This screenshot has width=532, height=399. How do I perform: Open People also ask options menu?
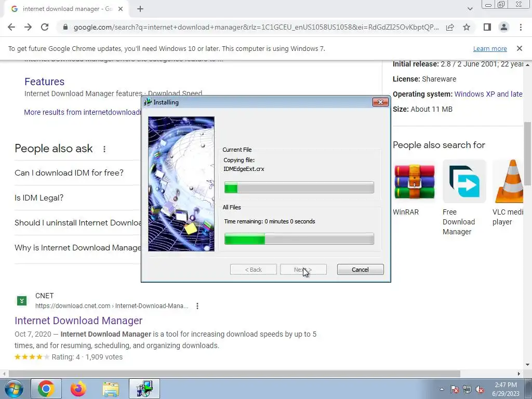click(104, 149)
